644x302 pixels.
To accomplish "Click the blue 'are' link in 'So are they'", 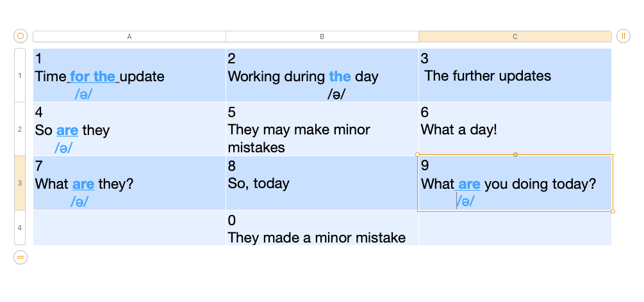I will click(67, 131).
